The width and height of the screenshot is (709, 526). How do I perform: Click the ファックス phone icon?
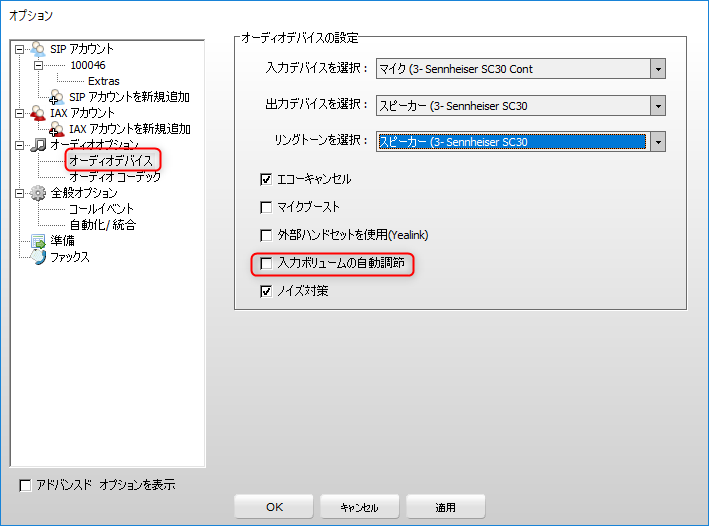(38, 257)
